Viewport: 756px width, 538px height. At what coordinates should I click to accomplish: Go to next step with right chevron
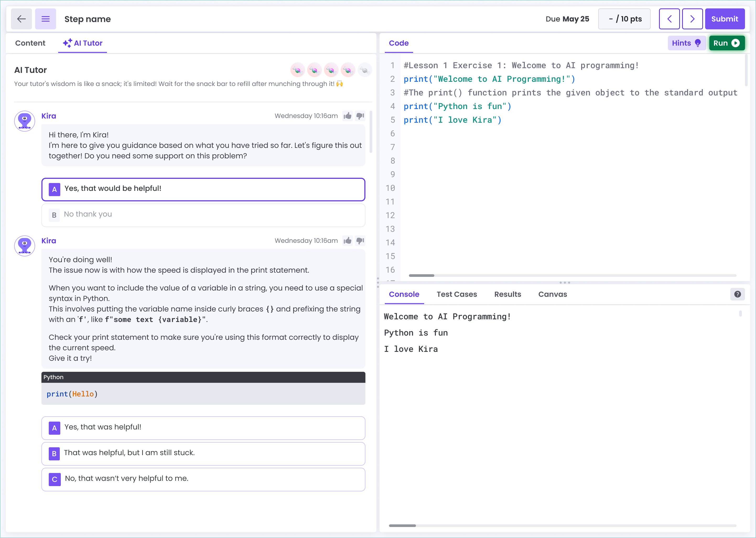(x=692, y=19)
